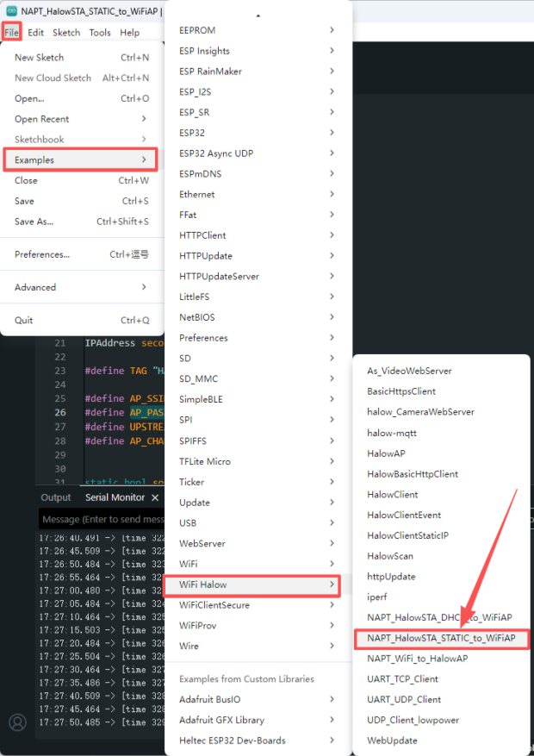Open the Edit menu
Viewport: 534px width, 756px height.
tap(35, 32)
